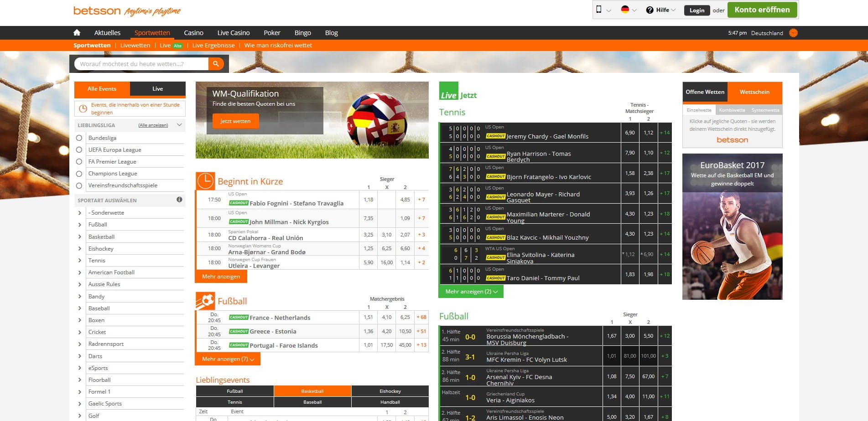
Task: Open Sportwetten in main menu
Action: point(152,33)
